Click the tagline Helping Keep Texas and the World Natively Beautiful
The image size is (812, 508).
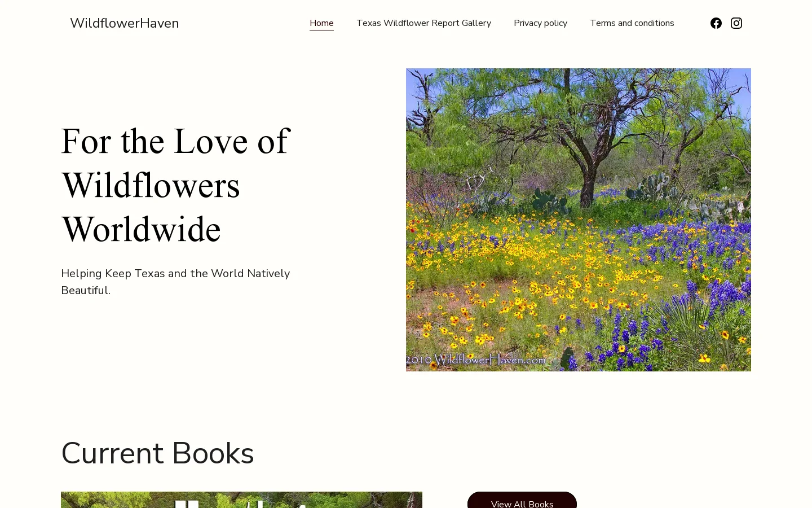175,282
